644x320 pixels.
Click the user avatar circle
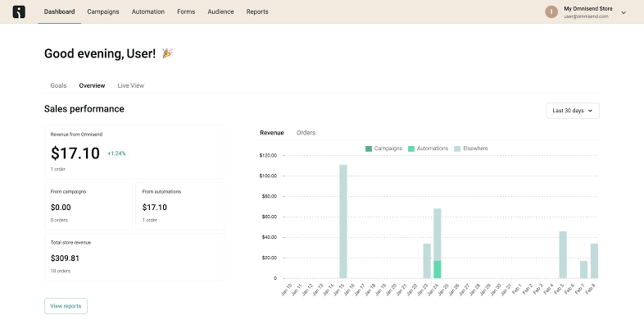pos(551,12)
